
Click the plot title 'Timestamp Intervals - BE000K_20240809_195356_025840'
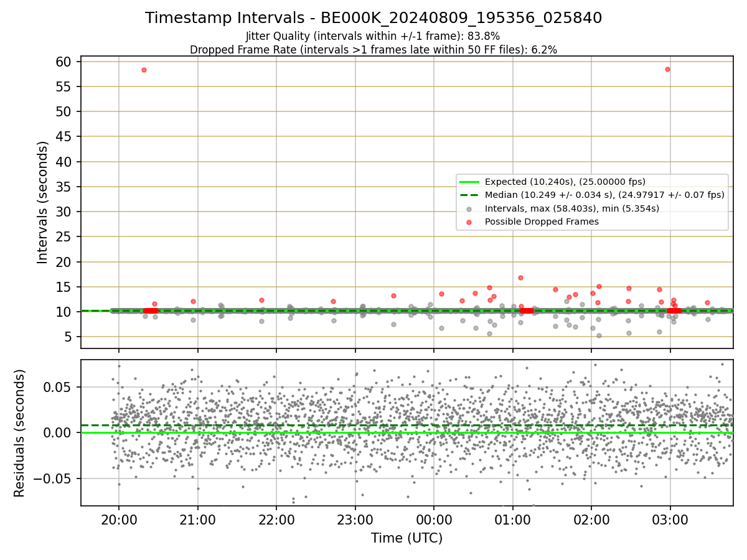pyautogui.click(x=374, y=18)
